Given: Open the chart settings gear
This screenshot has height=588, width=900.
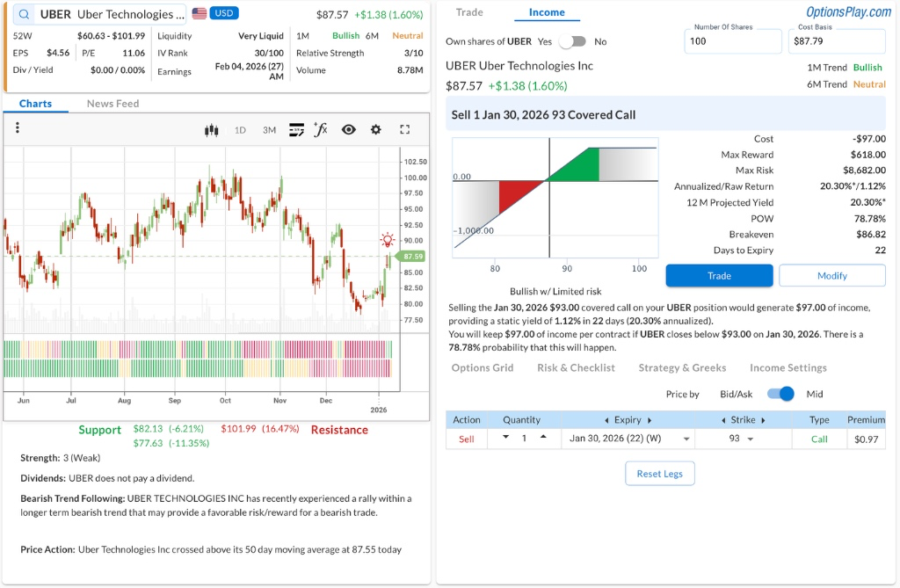Looking at the screenshot, I should (x=376, y=130).
